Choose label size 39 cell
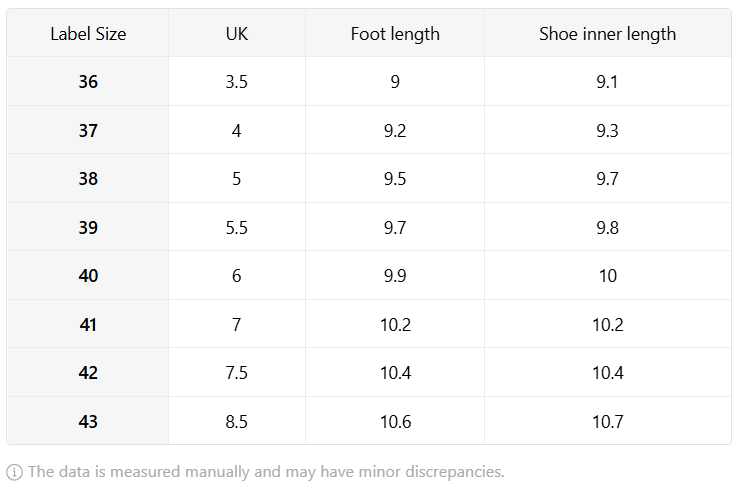The height and width of the screenshot is (495, 737). [x=88, y=228]
